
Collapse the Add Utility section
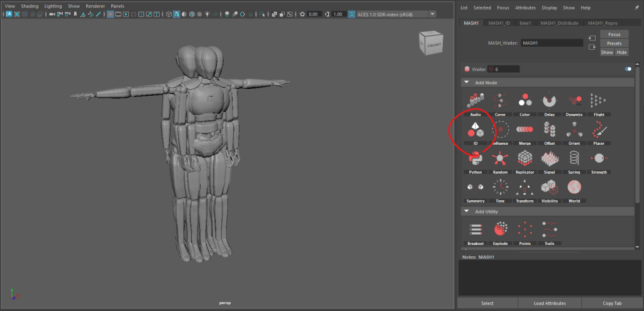tap(466, 211)
